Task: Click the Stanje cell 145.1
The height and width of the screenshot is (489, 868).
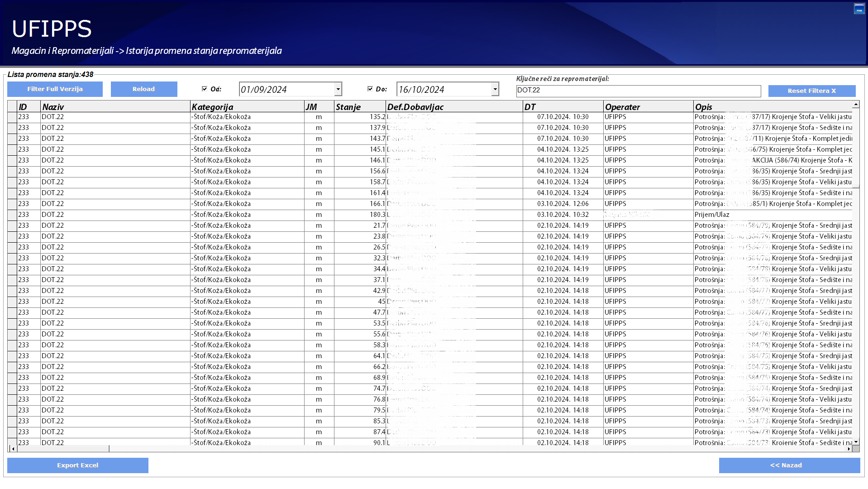Action: pyautogui.click(x=360, y=149)
